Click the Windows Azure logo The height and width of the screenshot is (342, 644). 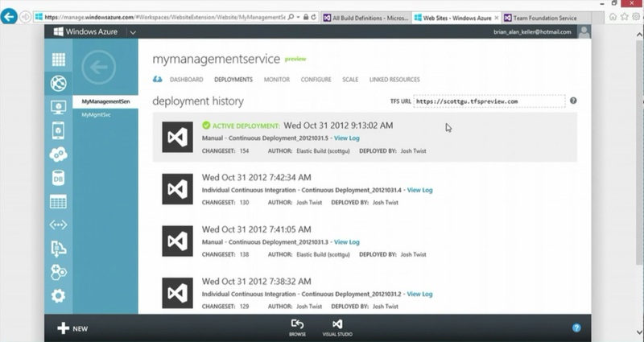point(86,31)
